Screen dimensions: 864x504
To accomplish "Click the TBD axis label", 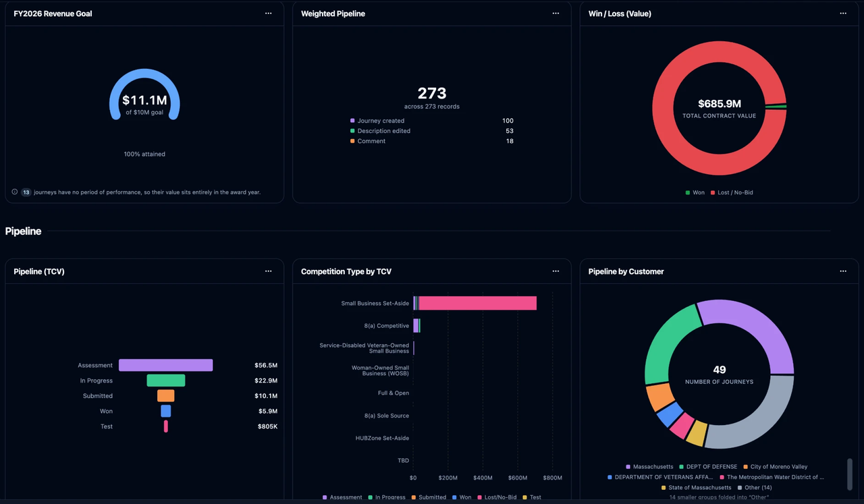I will pos(403,460).
